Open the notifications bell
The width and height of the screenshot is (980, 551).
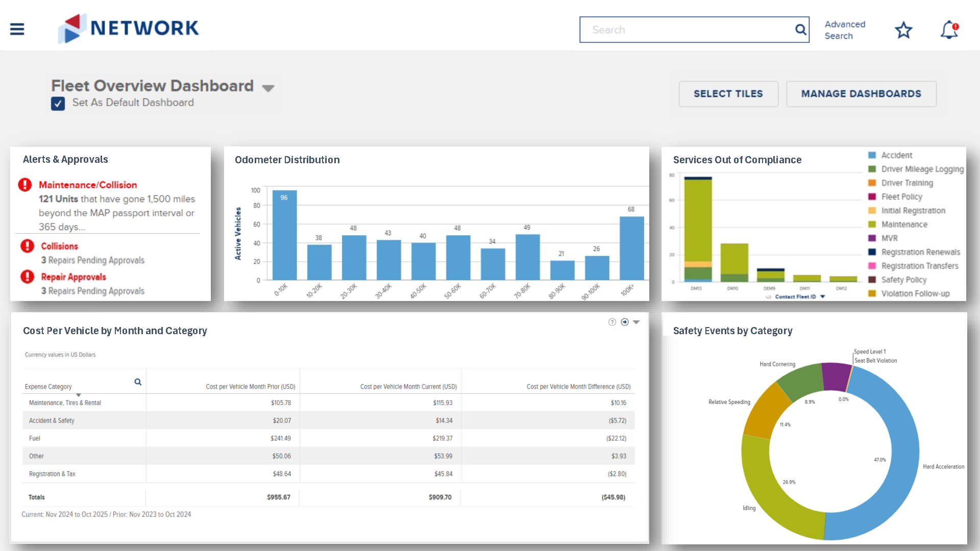(x=949, y=30)
